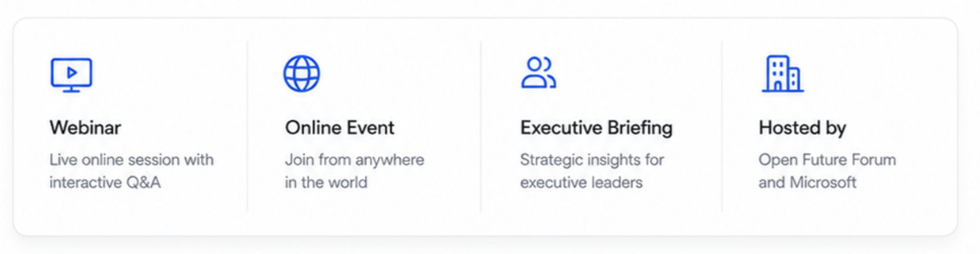
Task: Click the people icon for Executive Briefing
Action: point(538,73)
